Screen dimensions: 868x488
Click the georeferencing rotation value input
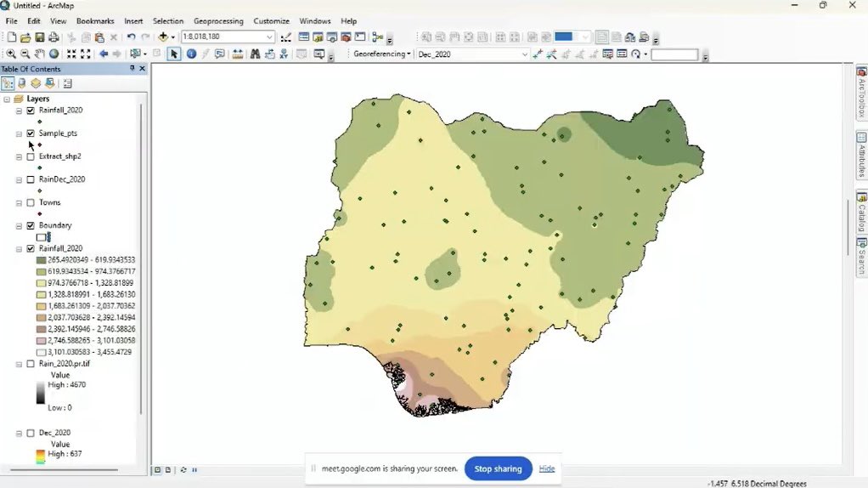point(674,54)
